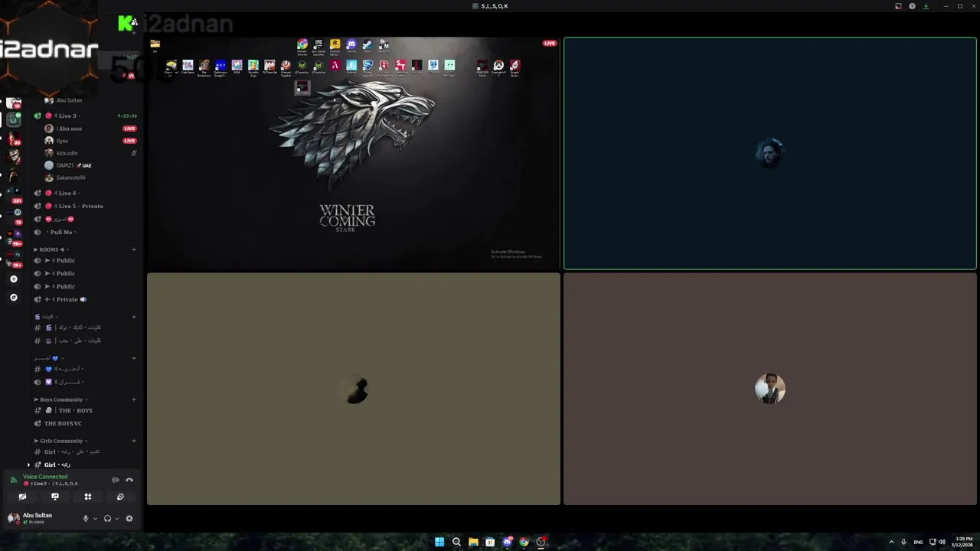Open user Sakamoto96 in Live 3
This screenshot has height=551, width=980.
90,178
